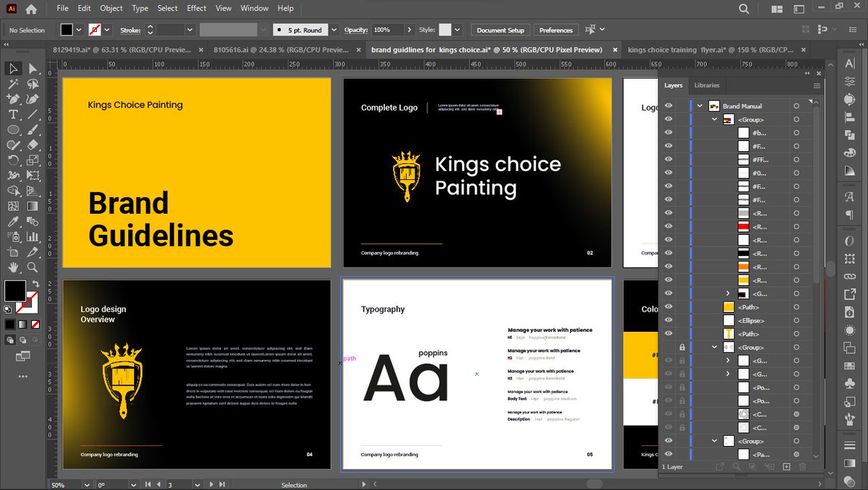Select the Paintbrush tool
This screenshot has height=490, width=868.
(x=33, y=130)
